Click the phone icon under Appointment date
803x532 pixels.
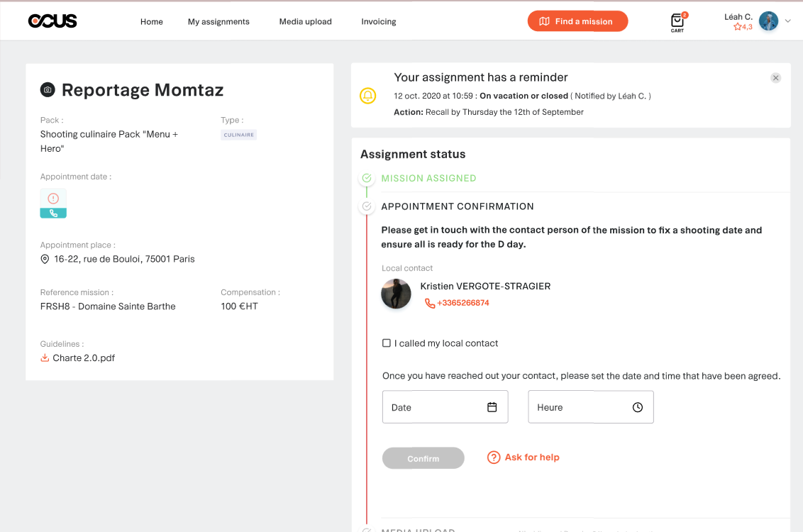pos(53,214)
